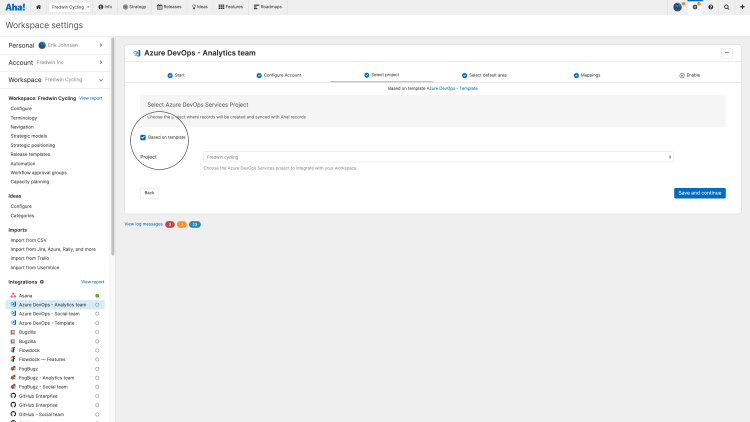Click the search magnifier icon
Screen dimensions: 750x422
[727, 7]
